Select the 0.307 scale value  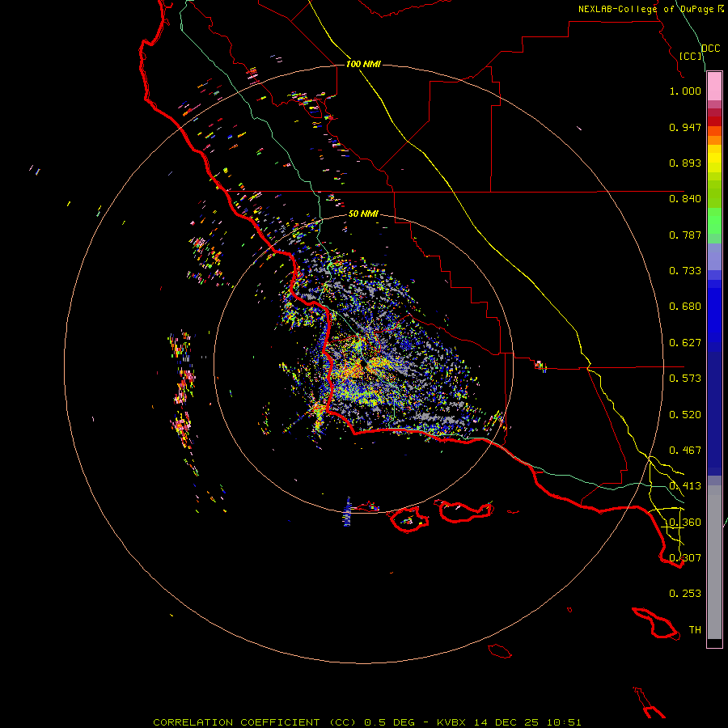tap(685, 558)
